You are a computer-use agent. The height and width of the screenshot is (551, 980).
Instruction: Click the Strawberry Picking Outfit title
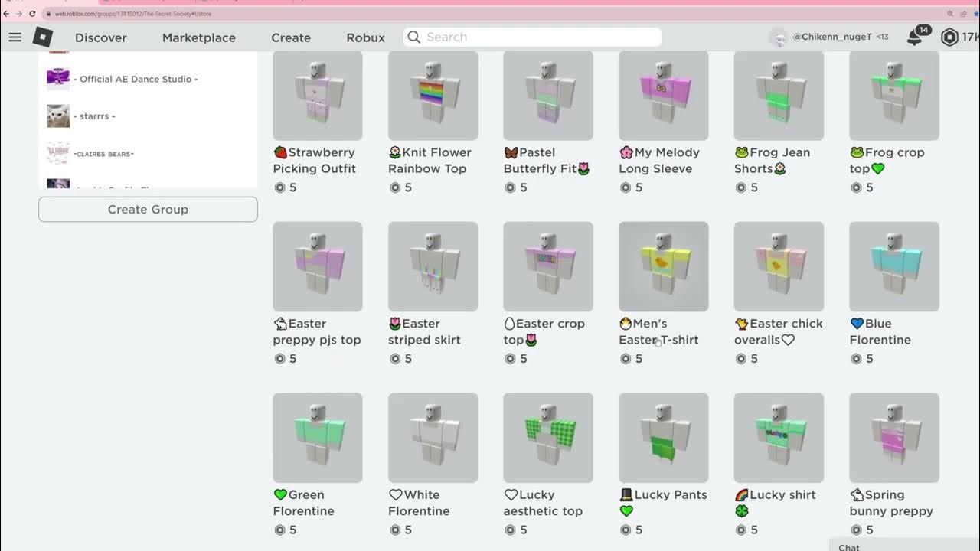point(315,161)
